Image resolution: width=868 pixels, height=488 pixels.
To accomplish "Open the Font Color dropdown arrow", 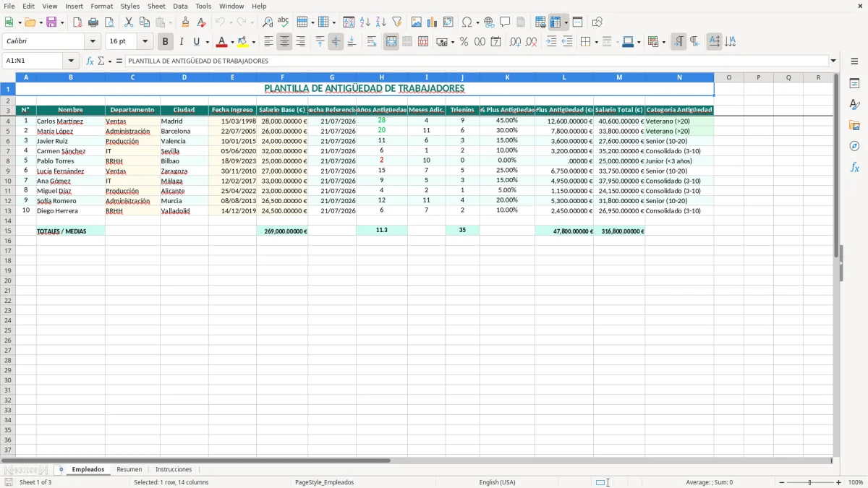I will pos(232,42).
